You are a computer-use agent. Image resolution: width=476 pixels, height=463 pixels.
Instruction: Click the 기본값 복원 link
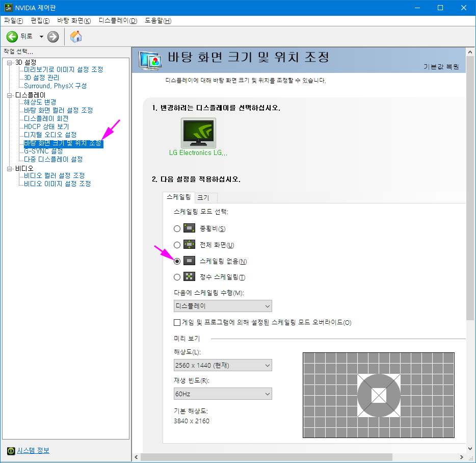(441, 66)
